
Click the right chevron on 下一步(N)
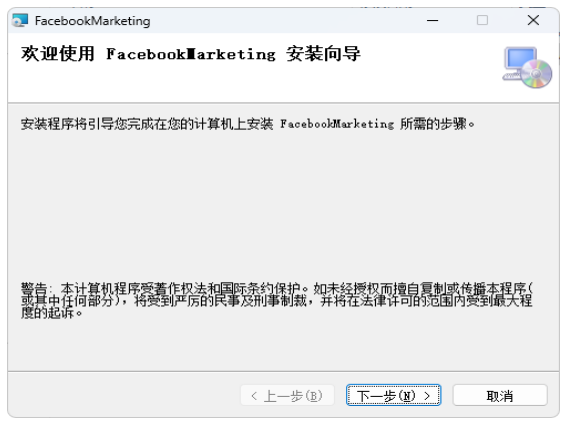pos(427,395)
